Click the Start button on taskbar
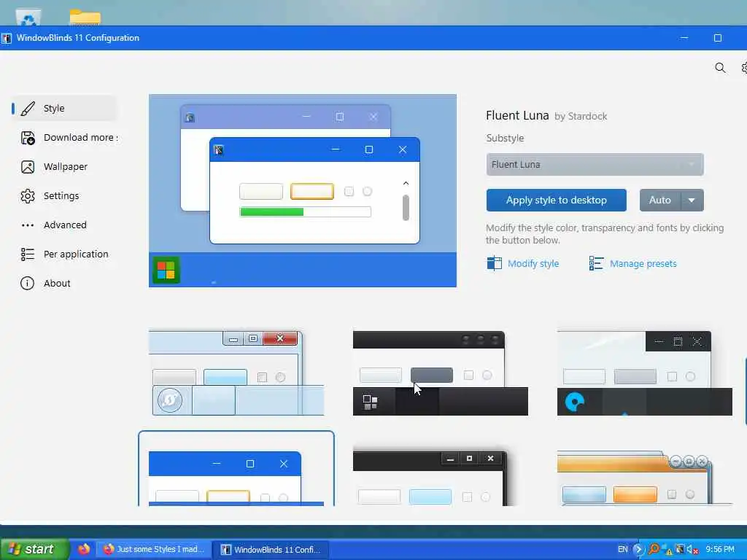Screen dimensions: 747x560 click(34, 549)
